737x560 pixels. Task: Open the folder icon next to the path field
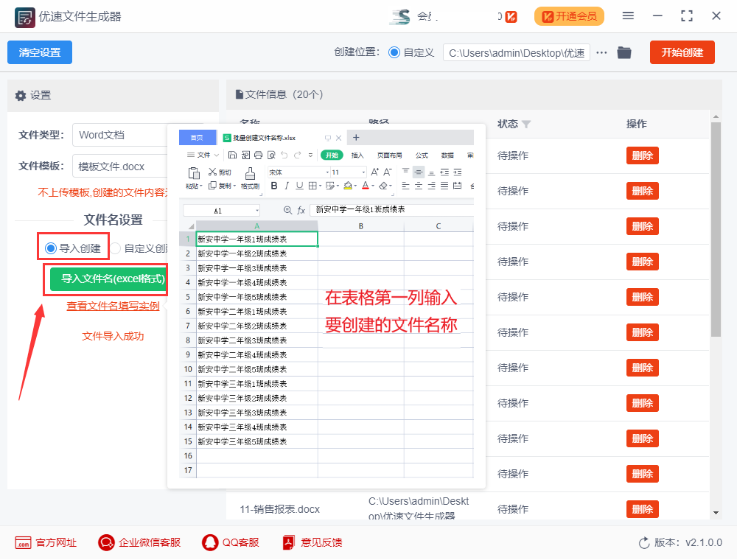pyautogui.click(x=624, y=52)
